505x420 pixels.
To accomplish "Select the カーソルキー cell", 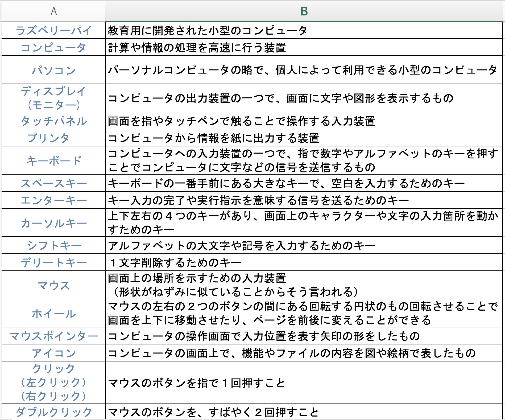I will [54, 223].
